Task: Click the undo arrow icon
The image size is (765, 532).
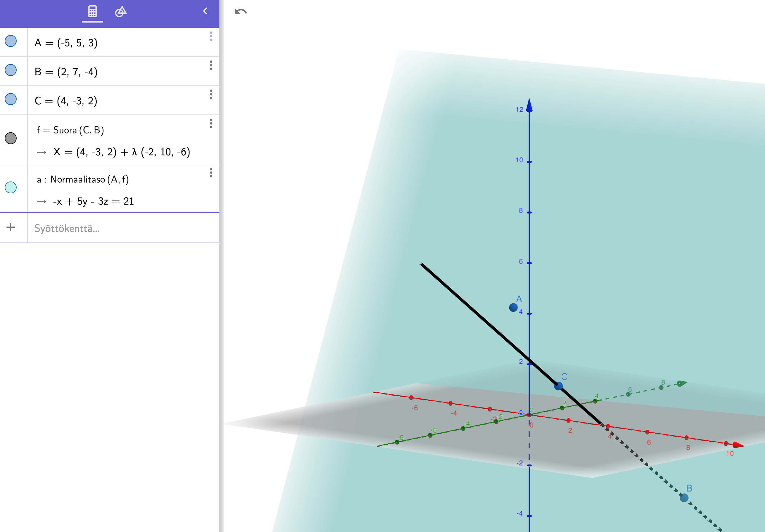Action: 240,12
